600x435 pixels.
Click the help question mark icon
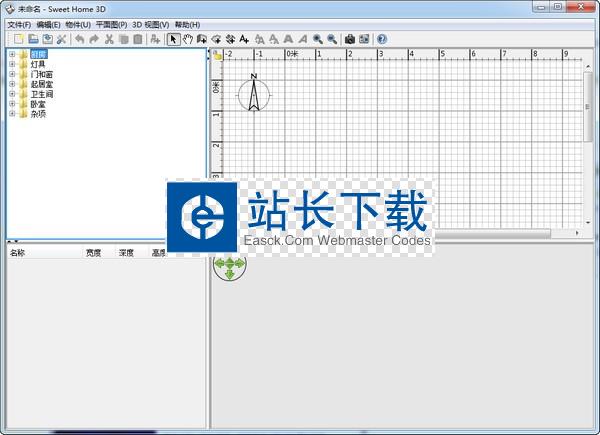(382, 39)
